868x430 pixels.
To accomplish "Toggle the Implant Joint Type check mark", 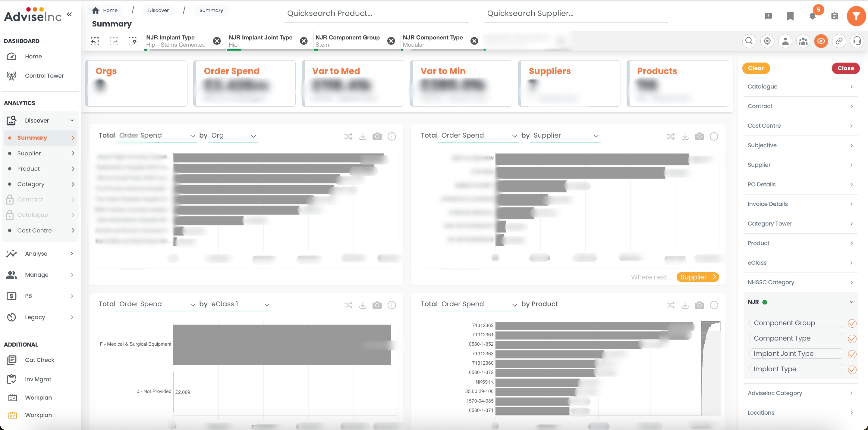I will pos(852,354).
